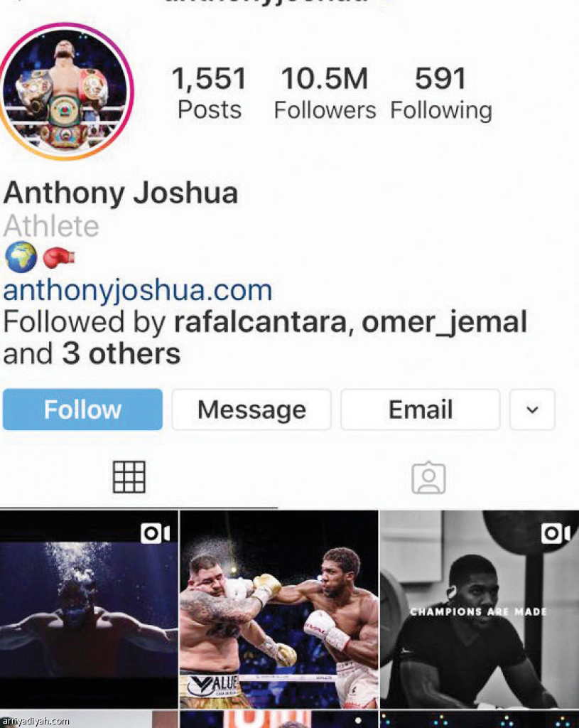Switch to the tagged photos tab
Image resolution: width=579 pixels, height=728 pixels.
(428, 478)
